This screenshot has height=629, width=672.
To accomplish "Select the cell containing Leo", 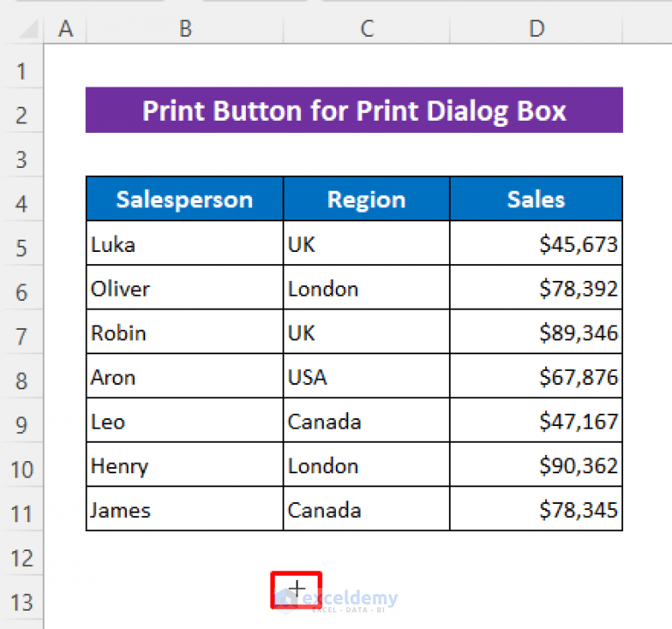I will [x=185, y=420].
